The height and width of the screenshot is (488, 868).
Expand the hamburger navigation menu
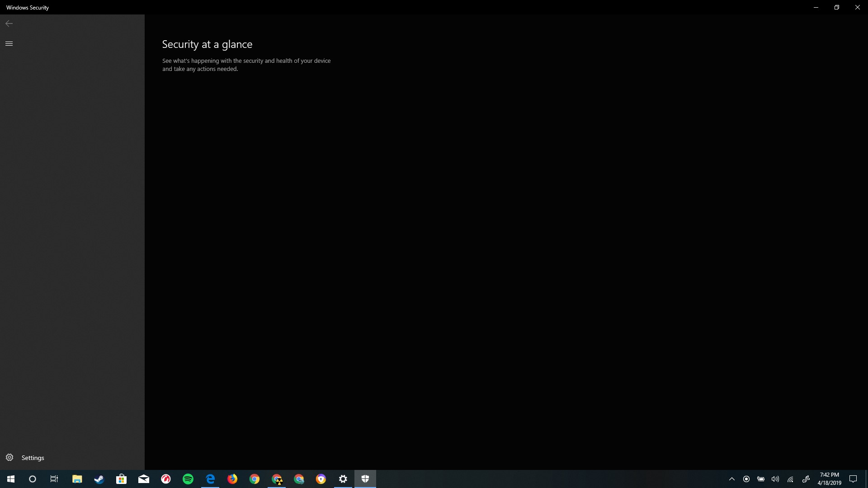[9, 43]
